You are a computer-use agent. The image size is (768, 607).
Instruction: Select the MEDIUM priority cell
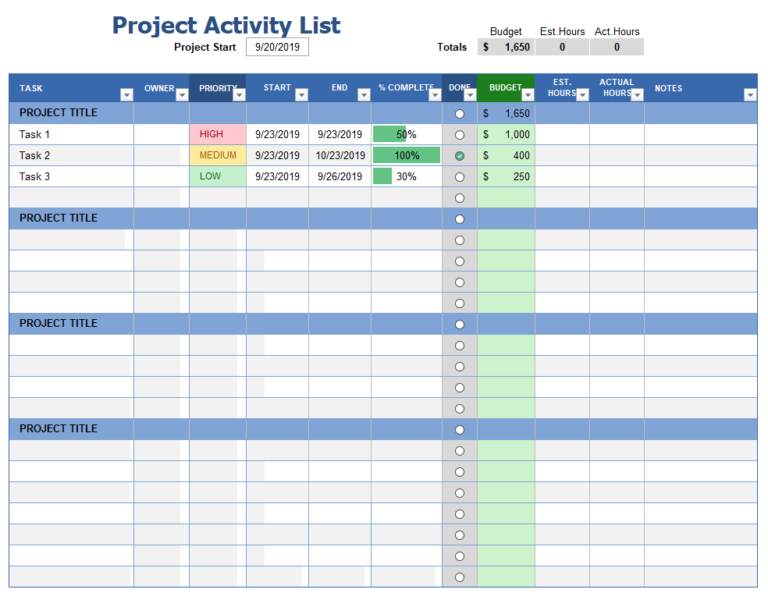[218, 155]
